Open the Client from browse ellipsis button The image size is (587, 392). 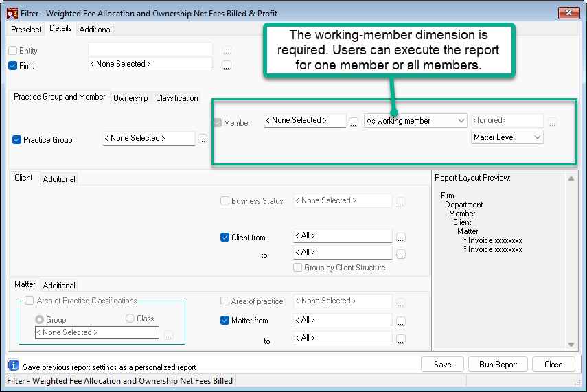point(400,238)
